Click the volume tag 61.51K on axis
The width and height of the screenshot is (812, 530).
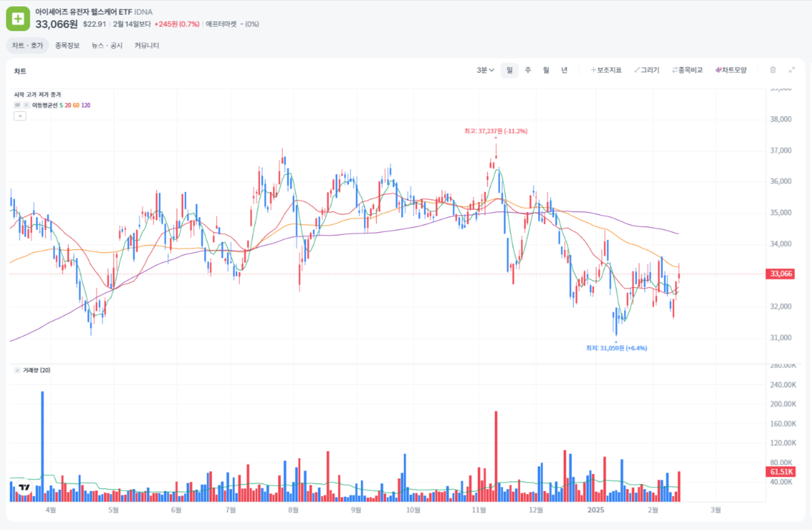point(780,472)
